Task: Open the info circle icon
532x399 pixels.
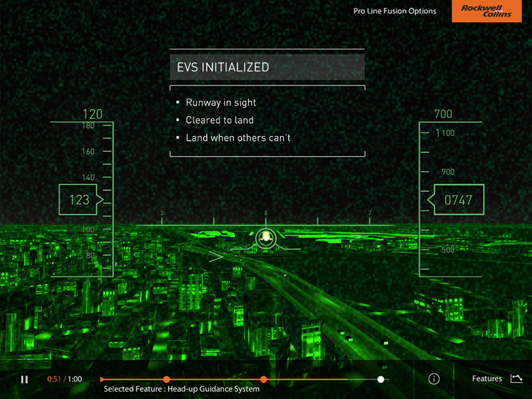Action: click(434, 379)
